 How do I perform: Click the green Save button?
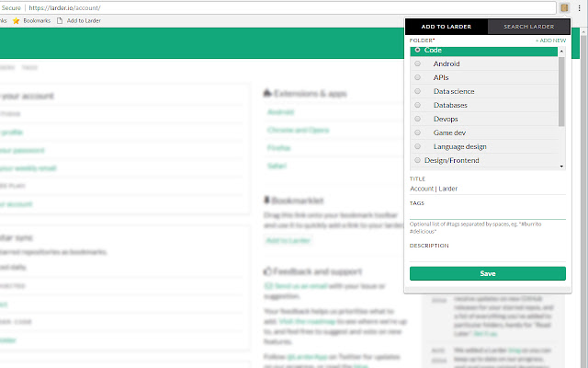[488, 273]
